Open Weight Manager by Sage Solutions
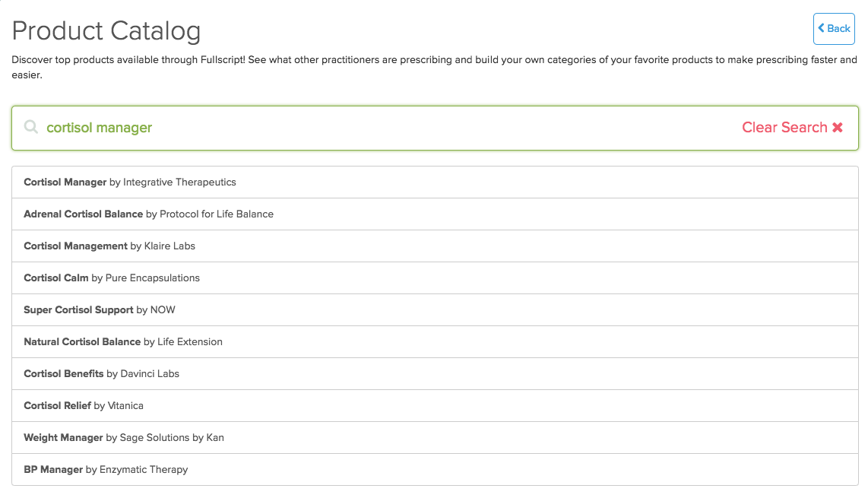 (435, 438)
